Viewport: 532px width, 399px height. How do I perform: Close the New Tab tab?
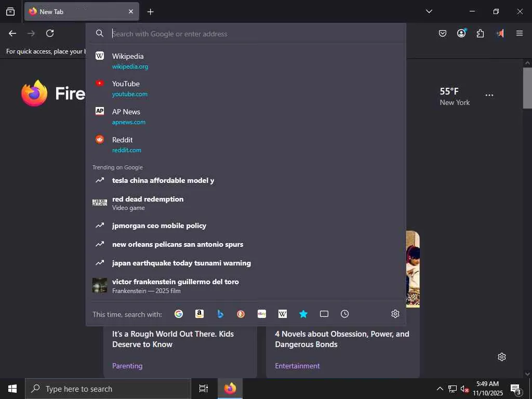[x=131, y=11]
